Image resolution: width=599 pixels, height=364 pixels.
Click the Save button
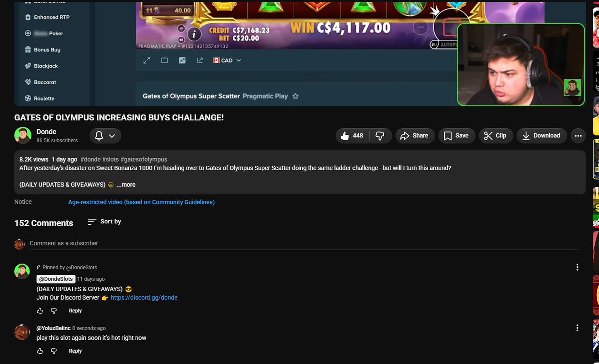457,136
